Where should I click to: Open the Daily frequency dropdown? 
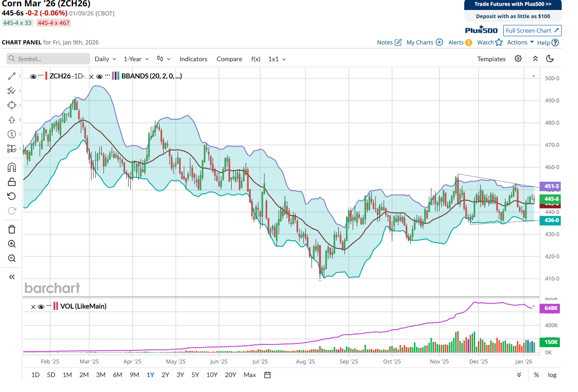click(105, 59)
